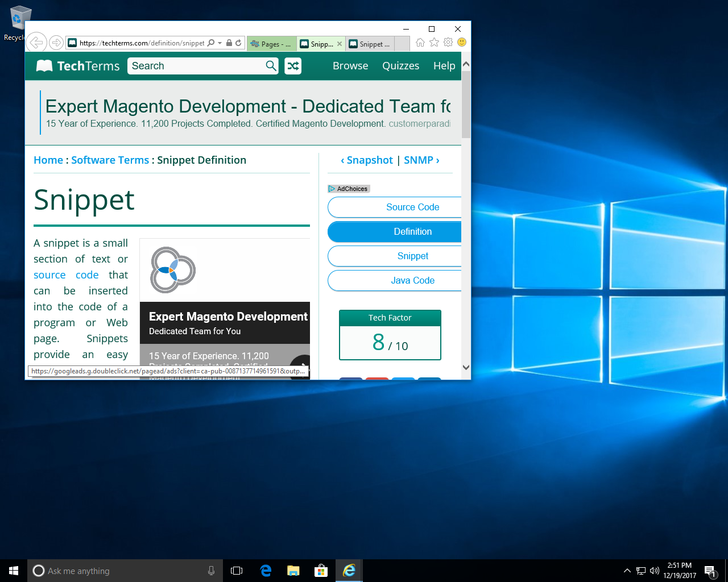Open the clock and date flyout

[x=680, y=571]
